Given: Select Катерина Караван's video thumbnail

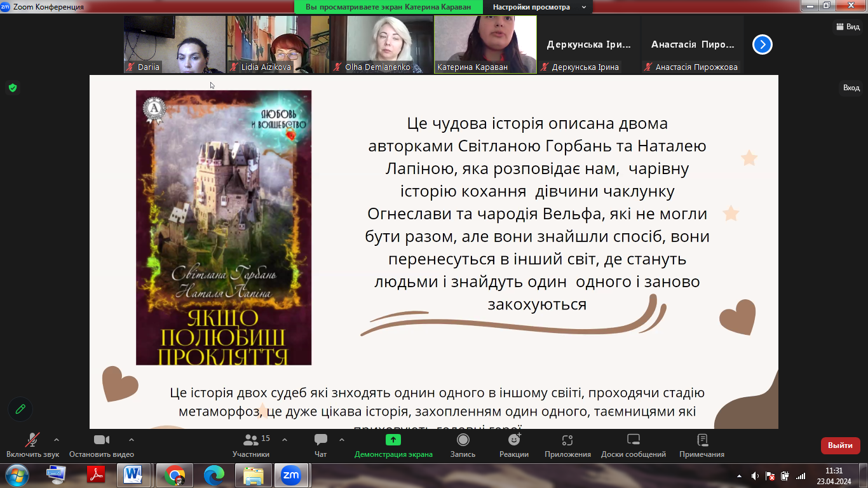Looking at the screenshot, I should (485, 44).
